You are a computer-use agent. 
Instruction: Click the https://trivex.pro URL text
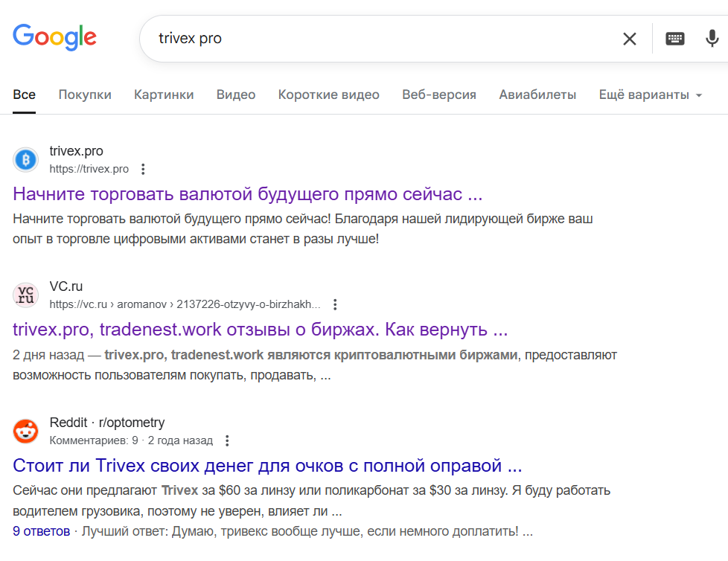[89, 170]
